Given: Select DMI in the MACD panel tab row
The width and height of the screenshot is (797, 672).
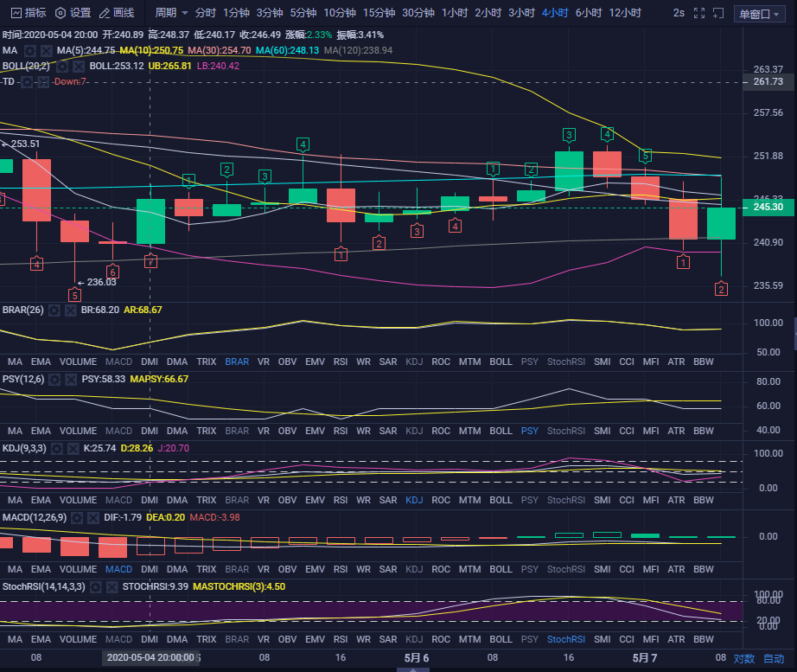Looking at the screenshot, I should click(x=150, y=569).
